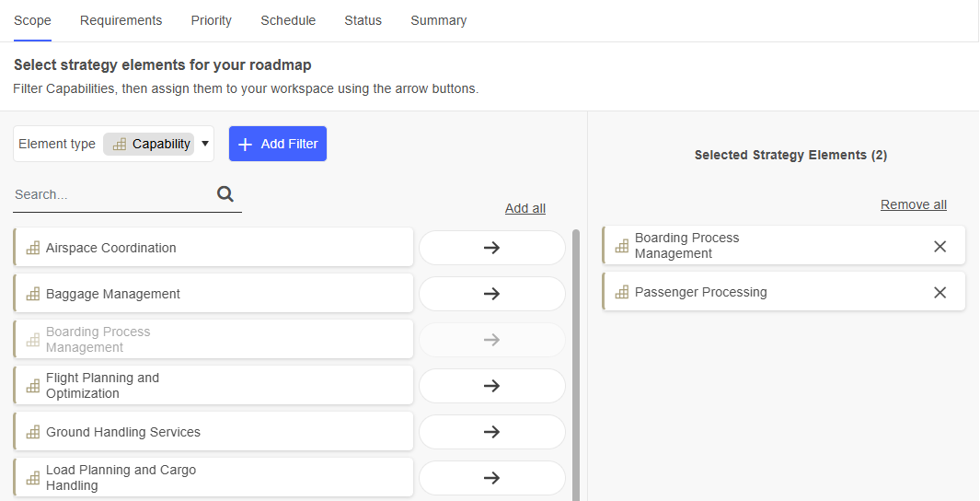The width and height of the screenshot is (980, 501).
Task: Click the greyed arrow beside Boarding Process Management
Action: [x=492, y=340]
